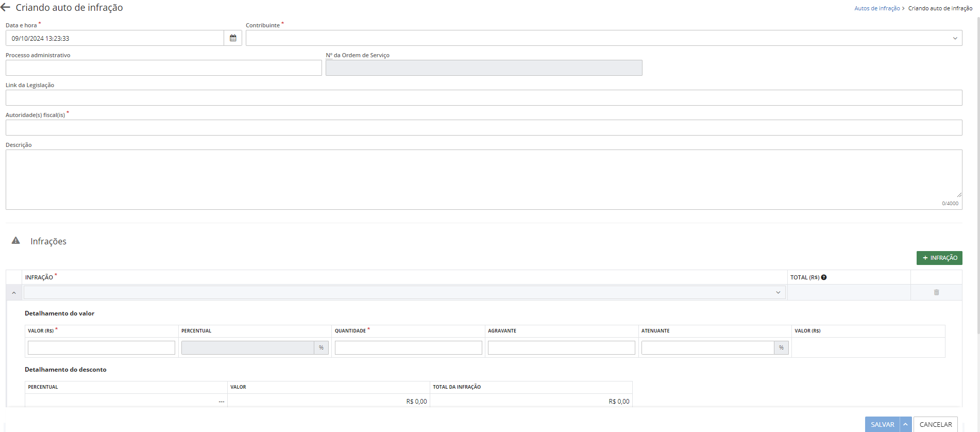Click the disabled Percentual input under Detalhamento do valor
Image resolution: width=980 pixels, height=432 pixels.
[x=248, y=347]
